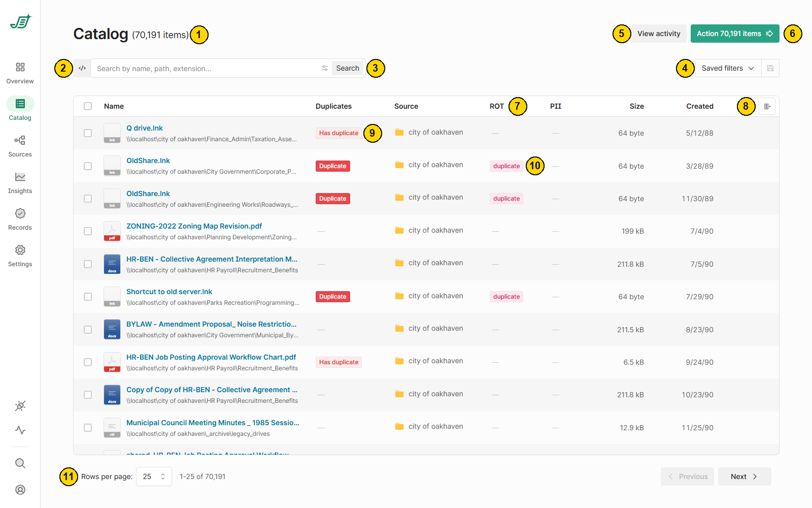Check the BYLAW Amendment Proposal row checkbox

88,329
